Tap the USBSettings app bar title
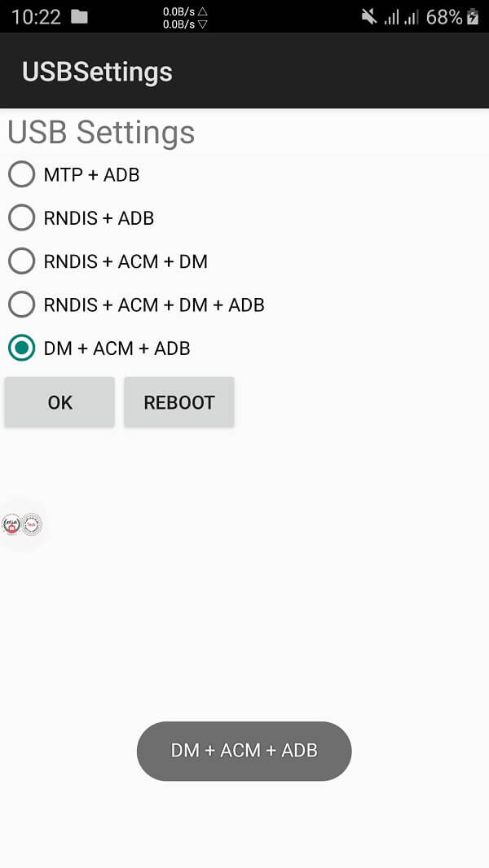The height and width of the screenshot is (868, 489). [97, 72]
